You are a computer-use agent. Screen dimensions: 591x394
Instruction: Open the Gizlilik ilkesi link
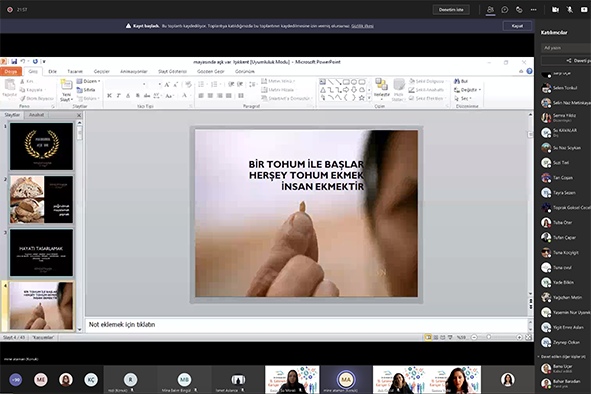(362, 26)
